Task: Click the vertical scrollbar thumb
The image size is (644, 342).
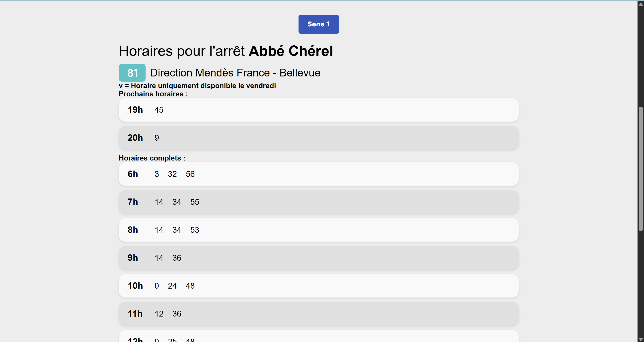Action: [641, 169]
